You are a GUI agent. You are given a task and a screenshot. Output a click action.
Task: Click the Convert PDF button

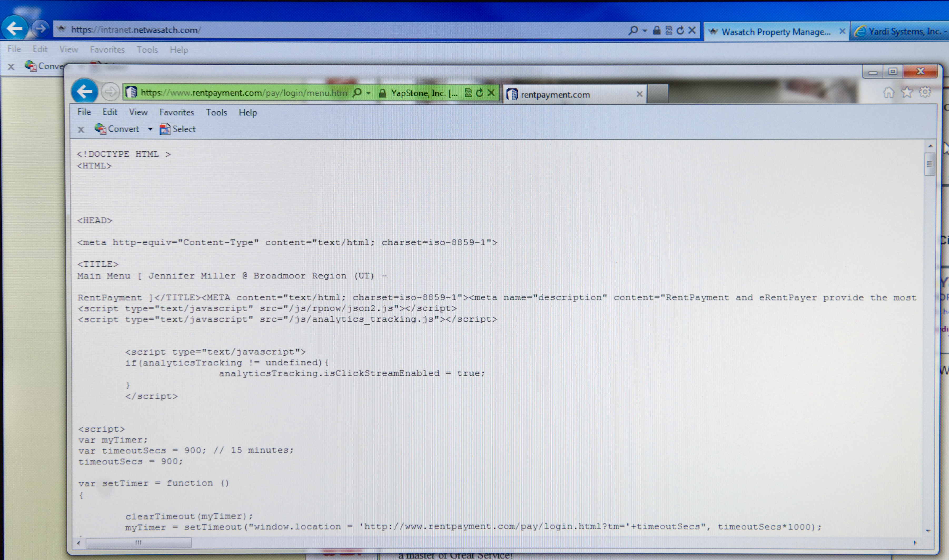point(117,129)
